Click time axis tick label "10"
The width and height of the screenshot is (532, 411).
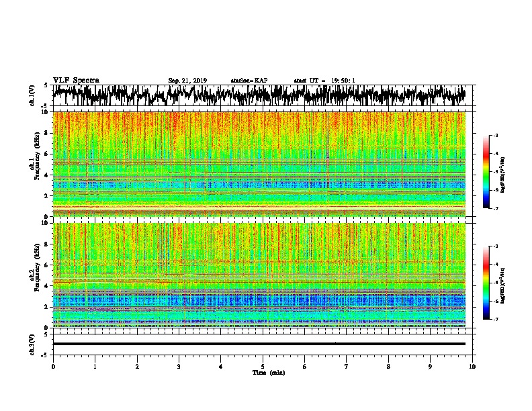click(472, 367)
